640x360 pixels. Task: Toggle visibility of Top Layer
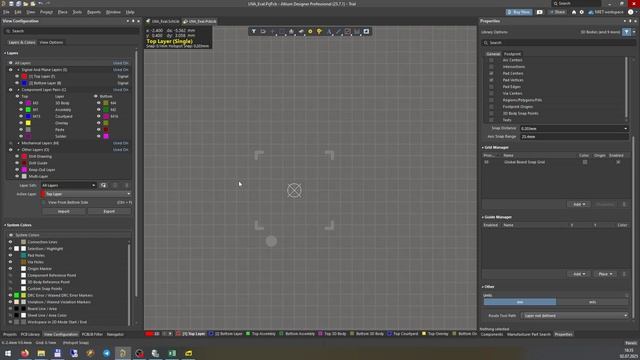pos(17,76)
